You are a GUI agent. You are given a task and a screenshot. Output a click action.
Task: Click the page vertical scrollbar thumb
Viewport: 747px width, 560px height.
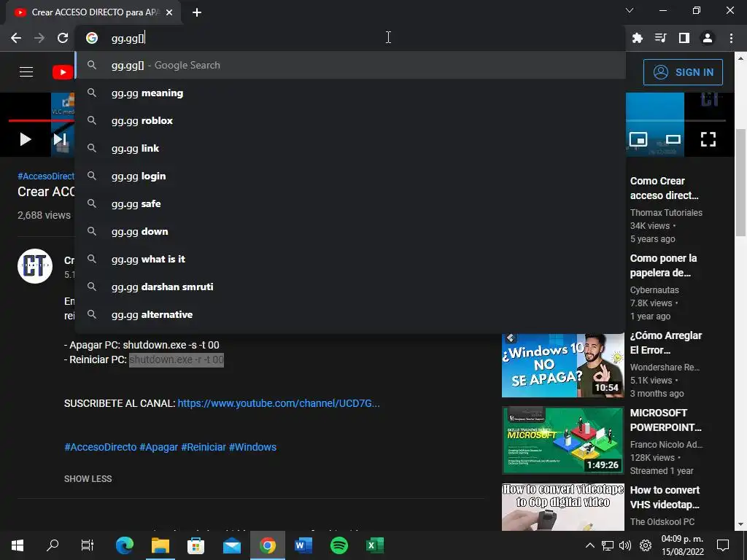[740, 182]
